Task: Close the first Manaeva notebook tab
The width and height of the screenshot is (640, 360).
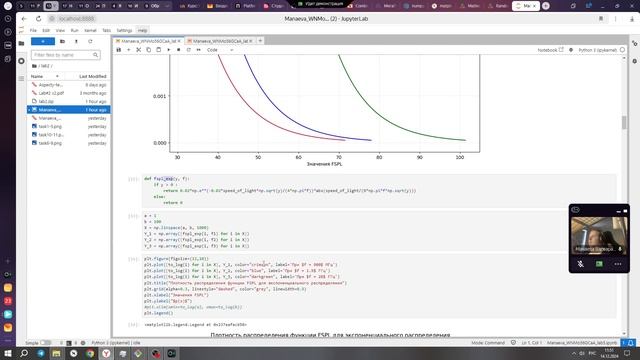Action: point(179,41)
